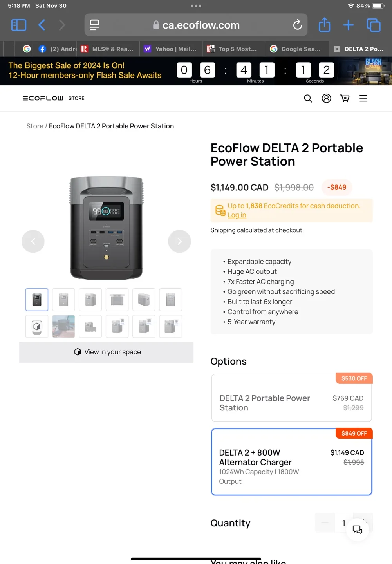Screen dimensions: 392x564
Task: Switch to the MLS® & Rea... tab
Action: click(108, 49)
